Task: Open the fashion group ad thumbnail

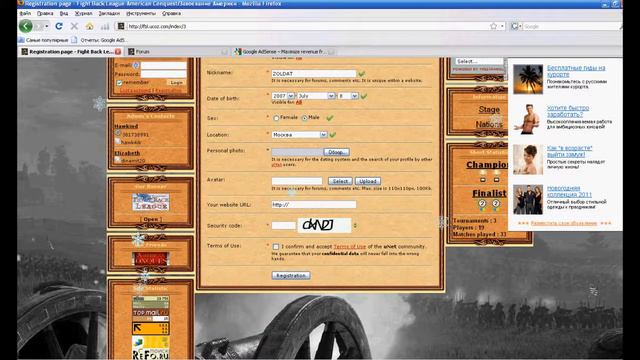Action: point(528,199)
